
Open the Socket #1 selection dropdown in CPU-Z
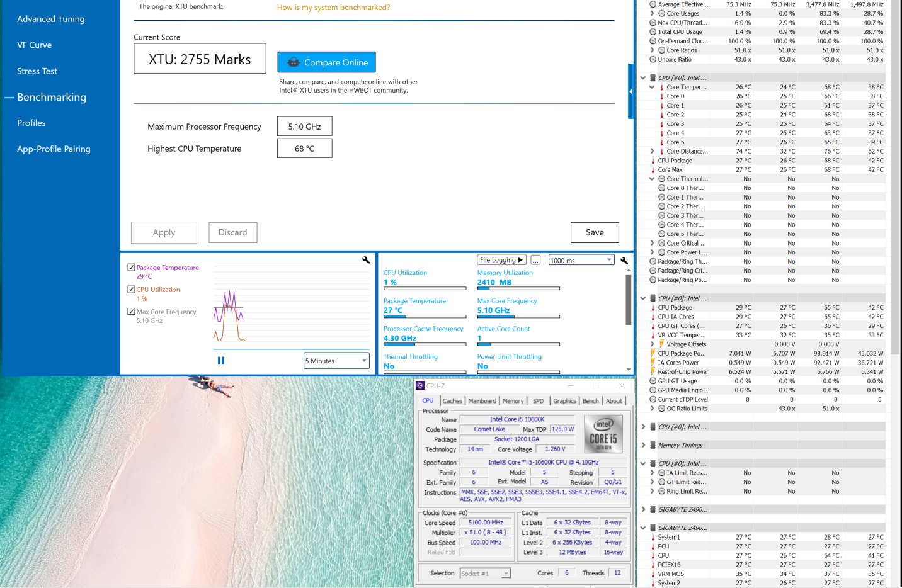tap(485, 574)
